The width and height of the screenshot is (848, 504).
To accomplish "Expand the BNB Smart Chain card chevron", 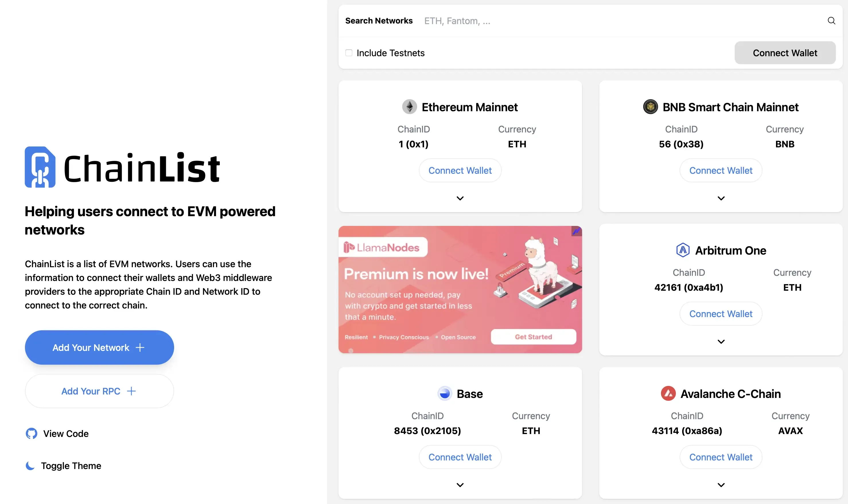I will click(x=721, y=198).
